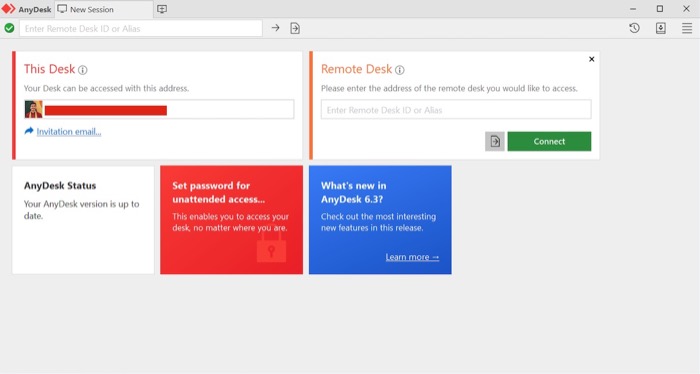Focus the top Remote Desk ID address bar
This screenshot has width=700, height=374.
(x=141, y=29)
